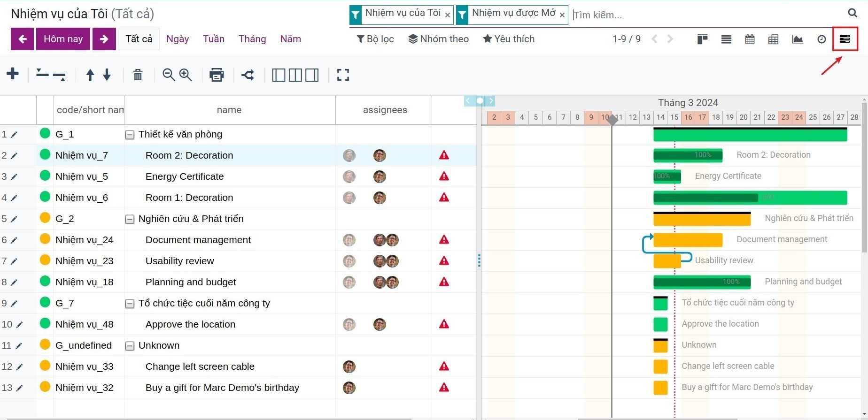This screenshot has height=420, width=868.
Task: Collapse the Unknown group
Action: (130, 346)
